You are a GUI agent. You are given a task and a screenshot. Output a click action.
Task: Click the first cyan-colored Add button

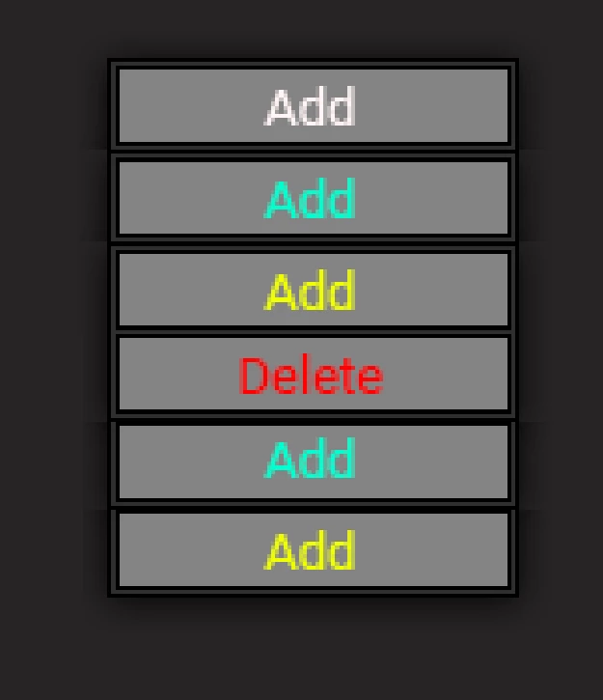314,198
